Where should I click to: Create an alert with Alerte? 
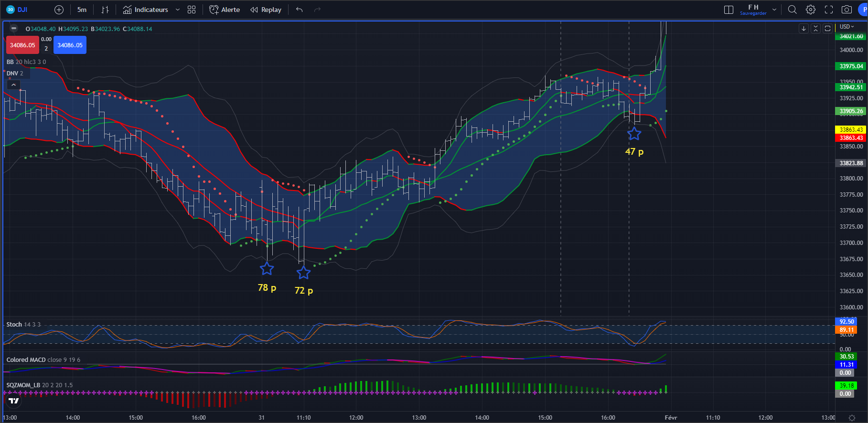pos(225,10)
